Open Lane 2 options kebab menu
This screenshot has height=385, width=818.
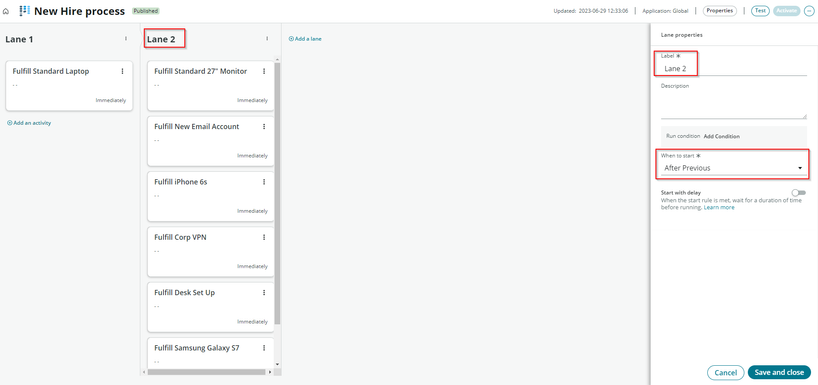(x=267, y=39)
